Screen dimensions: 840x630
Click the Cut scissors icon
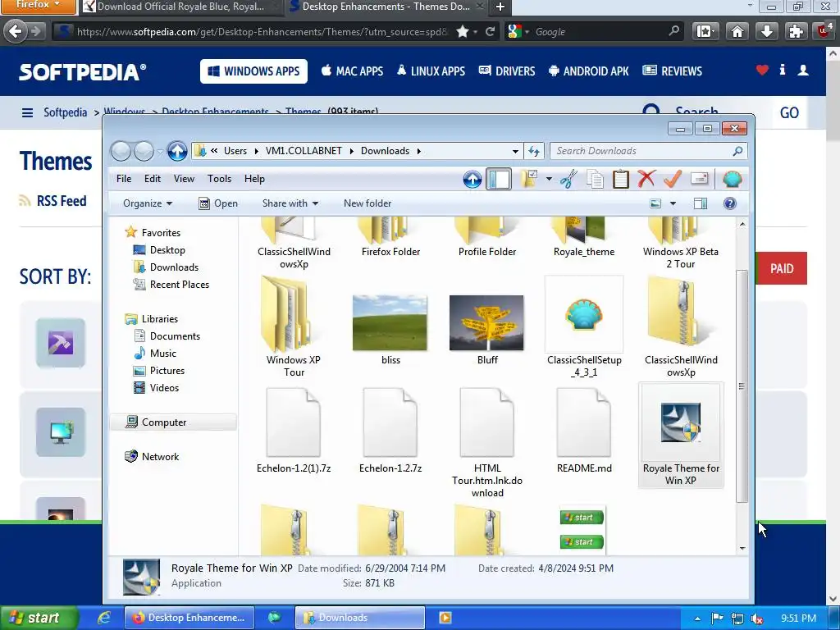click(x=568, y=179)
